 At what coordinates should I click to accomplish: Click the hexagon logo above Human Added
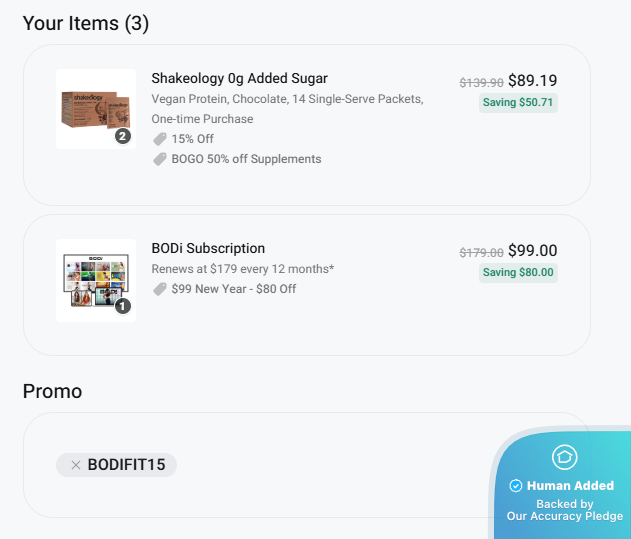tap(565, 457)
